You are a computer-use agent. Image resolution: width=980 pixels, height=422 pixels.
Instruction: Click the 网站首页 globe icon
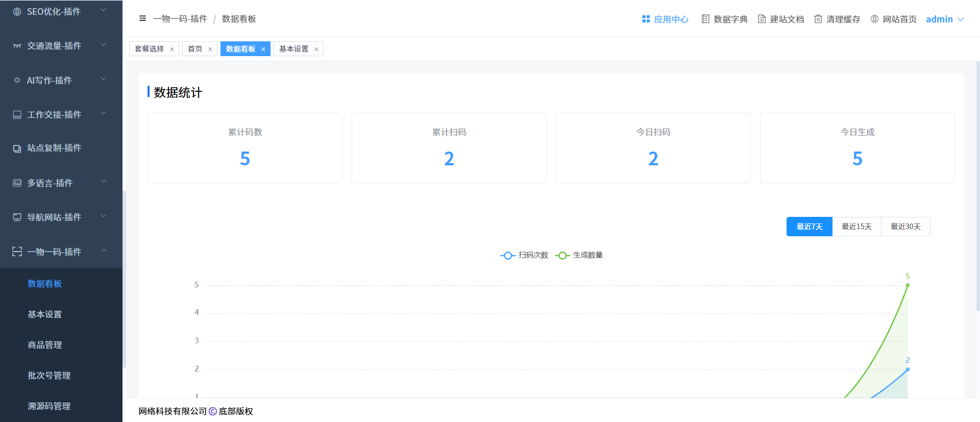(x=874, y=19)
